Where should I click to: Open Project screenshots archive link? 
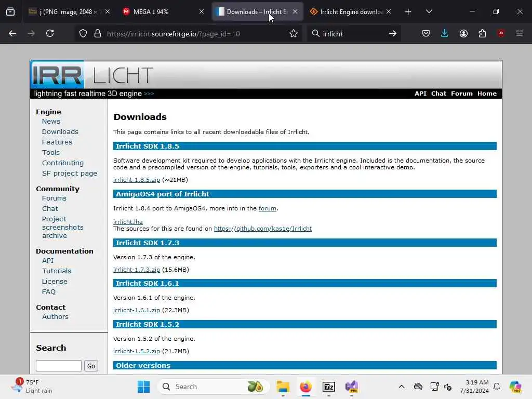pyautogui.click(x=63, y=228)
